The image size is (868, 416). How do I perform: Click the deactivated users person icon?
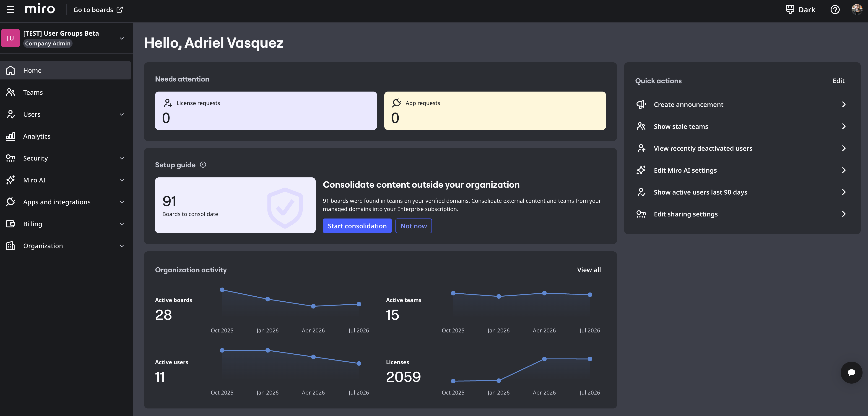tap(641, 148)
